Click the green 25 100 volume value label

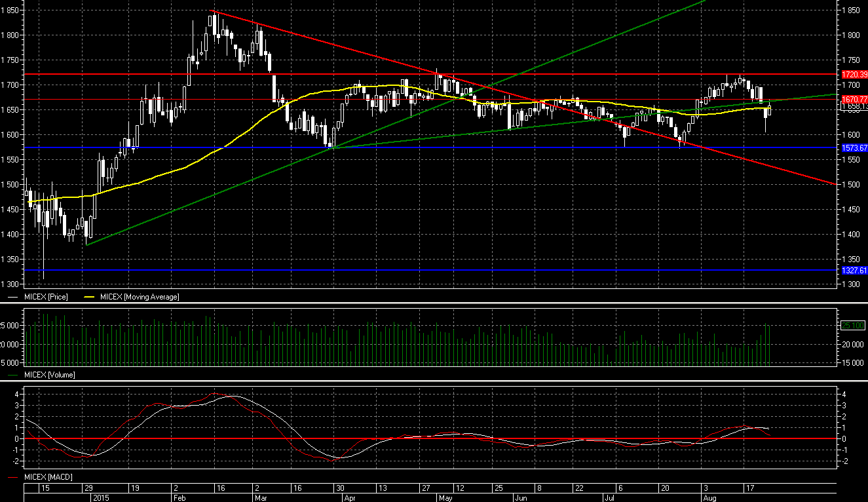(x=853, y=325)
